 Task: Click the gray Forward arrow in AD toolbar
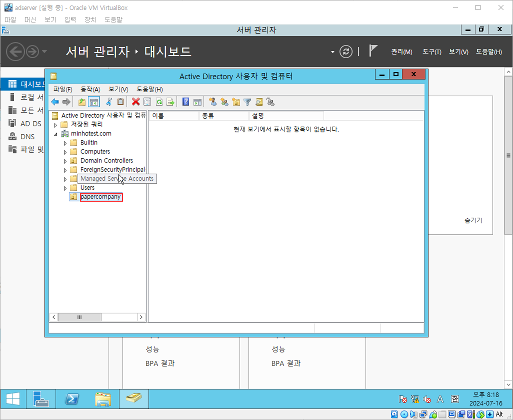66,102
